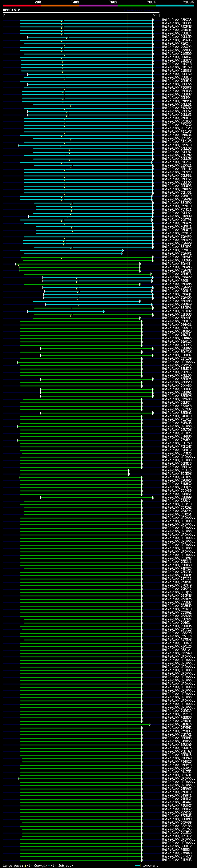Select hit label UniRef100_Q84KQ4
197x868 pixels.
pyautogui.click(x=177, y=30)
